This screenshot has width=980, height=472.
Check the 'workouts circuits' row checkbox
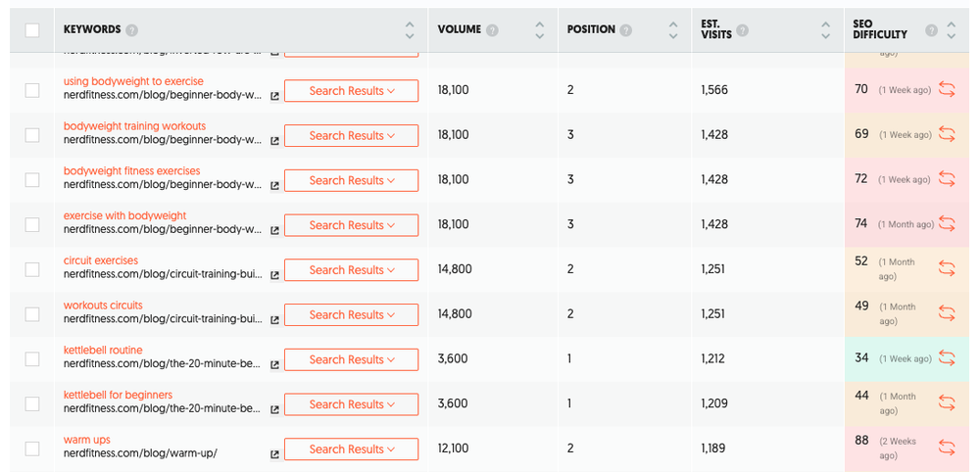[32, 314]
